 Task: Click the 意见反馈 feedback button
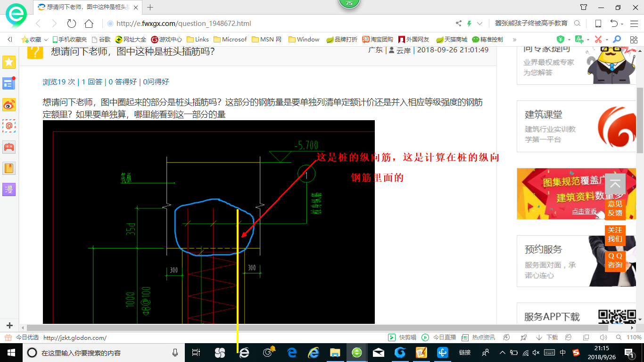click(x=615, y=208)
